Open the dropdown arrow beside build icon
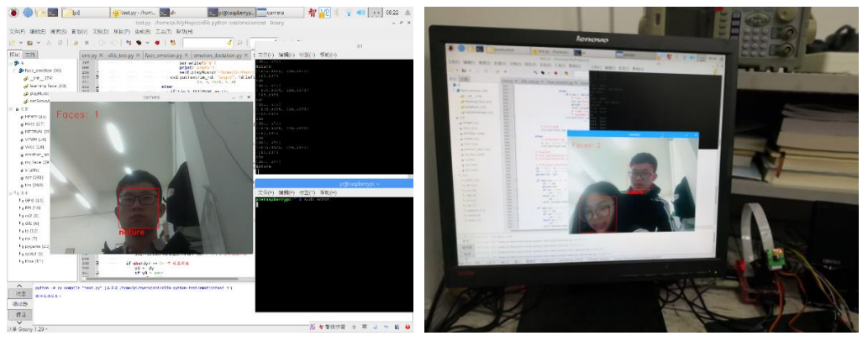 (x=147, y=43)
